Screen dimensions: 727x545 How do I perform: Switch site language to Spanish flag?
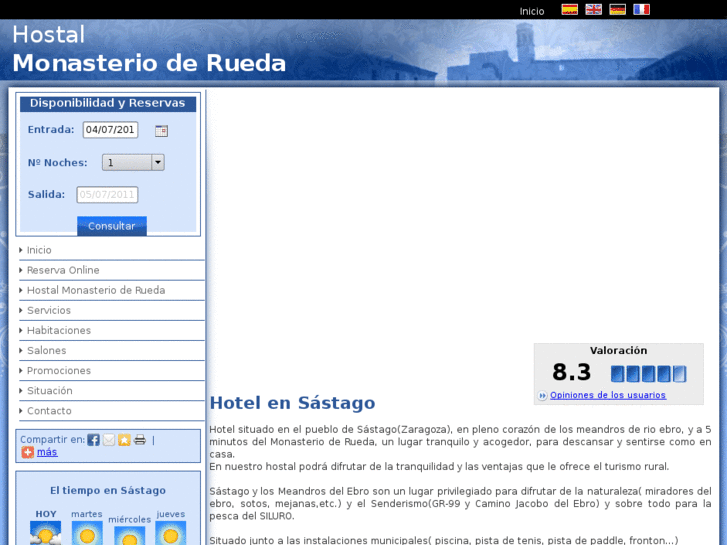click(x=569, y=10)
